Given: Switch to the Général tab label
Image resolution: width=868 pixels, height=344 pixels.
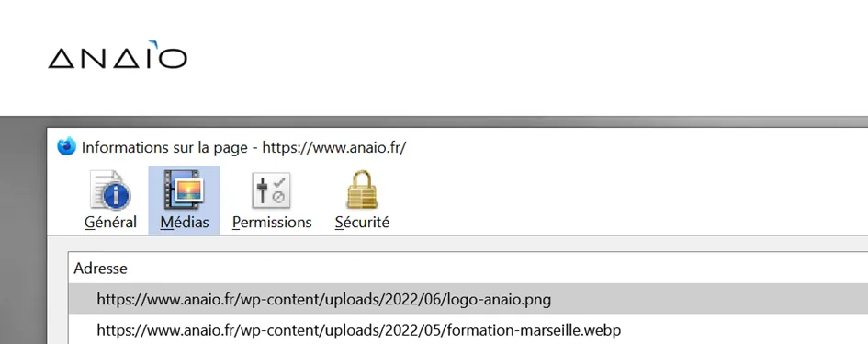Looking at the screenshot, I should [110, 223].
